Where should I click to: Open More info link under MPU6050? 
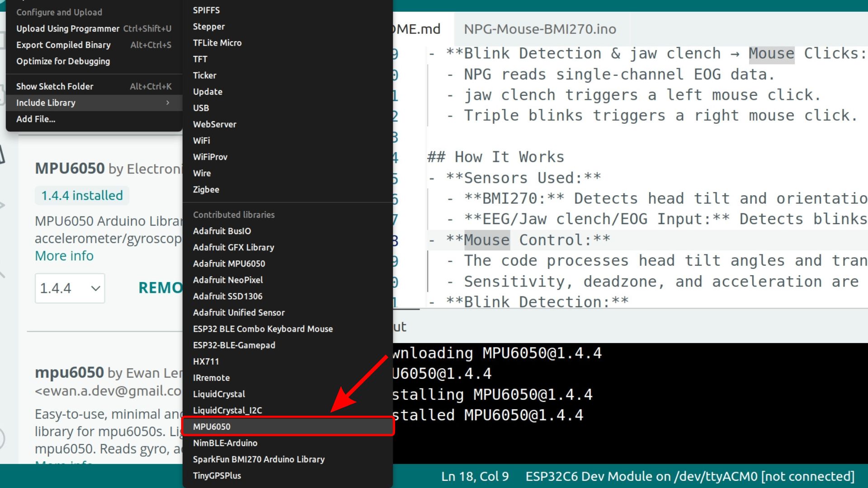coord(64,256)
